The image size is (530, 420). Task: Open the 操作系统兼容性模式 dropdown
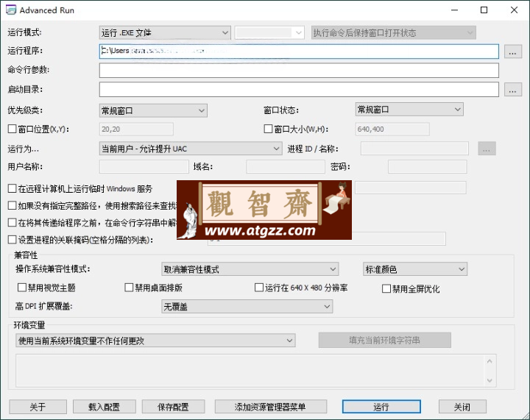[x=250, y=269]
